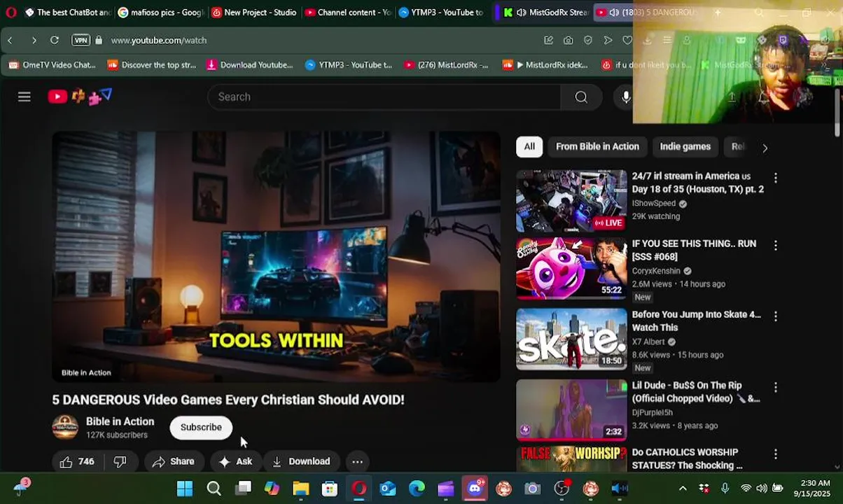Open options for Before You Jump Into Skate video
Viewport: 843px width, 504px height.
[775, 316]
